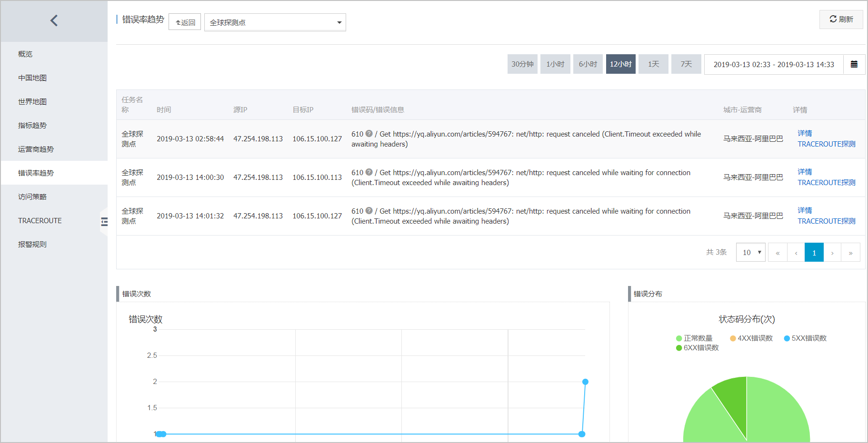Click the back chevron atop the sidebar

[x=54, y=20]
